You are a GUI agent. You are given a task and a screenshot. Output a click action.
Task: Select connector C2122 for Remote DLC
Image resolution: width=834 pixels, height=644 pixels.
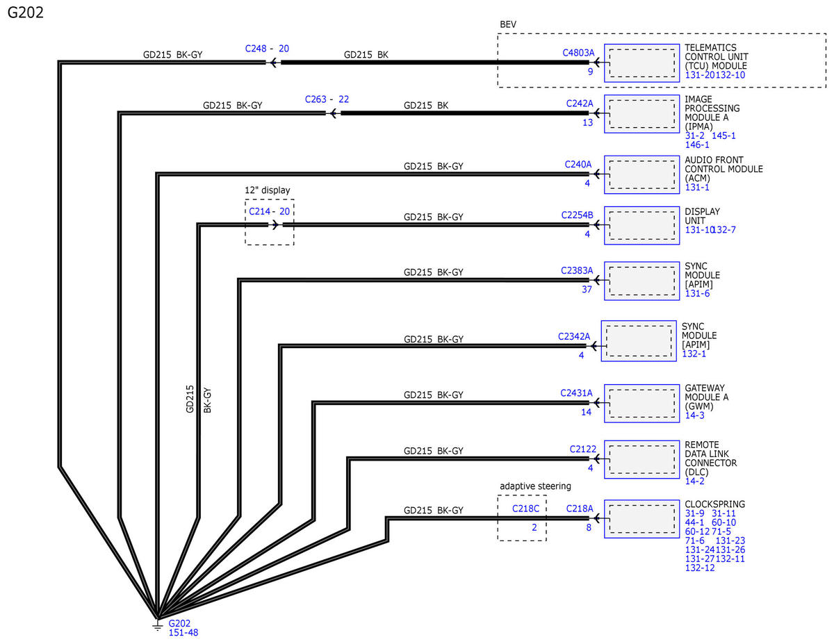(583, 449)
